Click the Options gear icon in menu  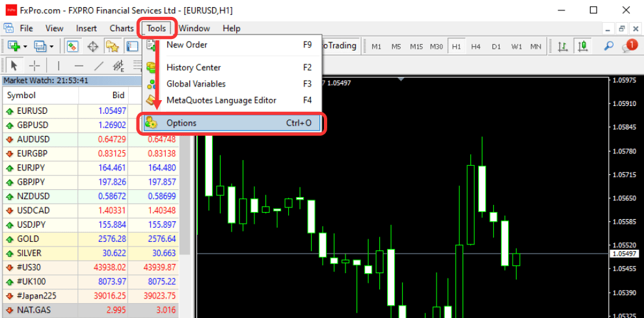[x=152, y=122]
